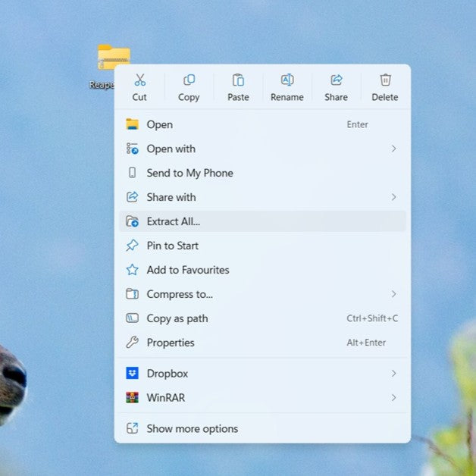Screen dimensions: 476x476
Task: Choose Send to My Phone
Action: [262, 173]
